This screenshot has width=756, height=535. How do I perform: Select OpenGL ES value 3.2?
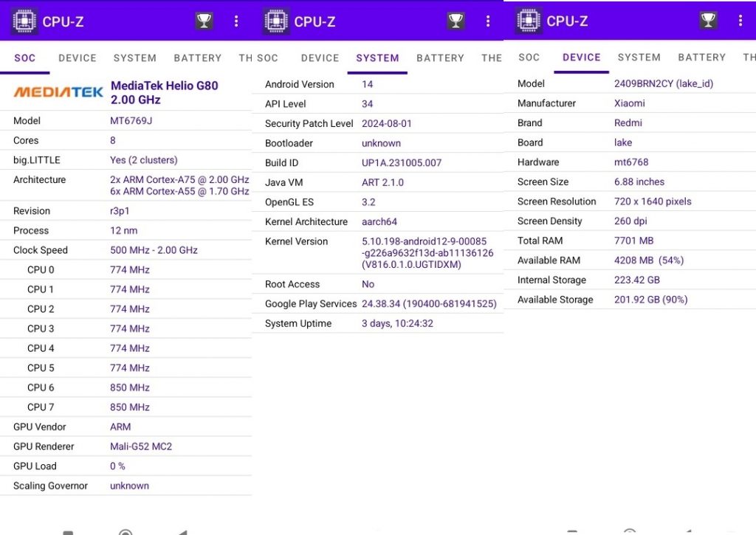pyautogui.click(x=368, y=202)
